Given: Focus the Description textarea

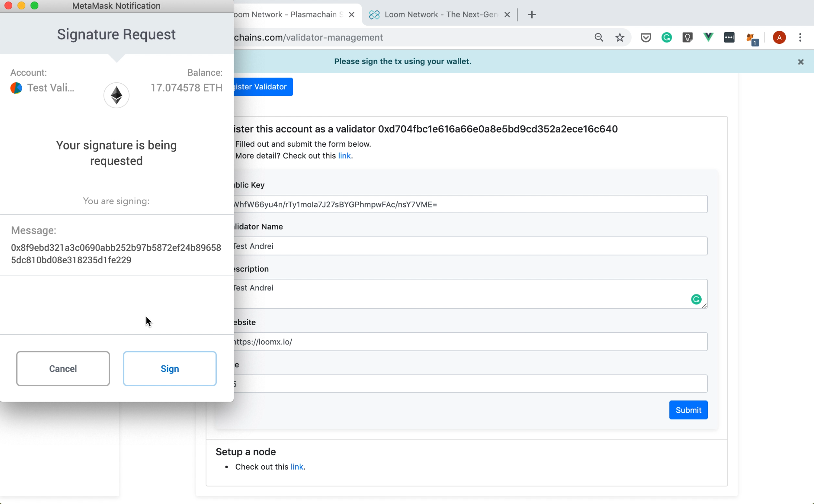Looking at the screenshot, I should (x=470, y=294).
